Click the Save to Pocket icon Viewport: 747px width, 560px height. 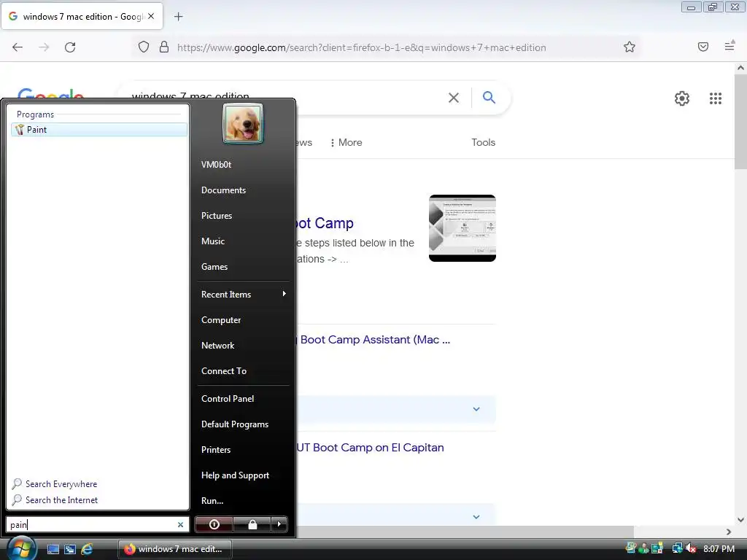point(703,47)
